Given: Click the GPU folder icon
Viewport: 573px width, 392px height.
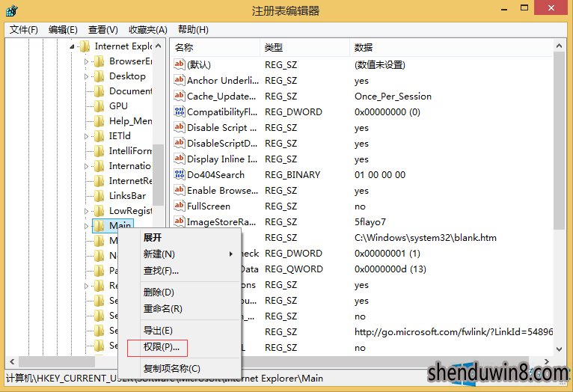Looking at the screenshot, I should 99,106.
